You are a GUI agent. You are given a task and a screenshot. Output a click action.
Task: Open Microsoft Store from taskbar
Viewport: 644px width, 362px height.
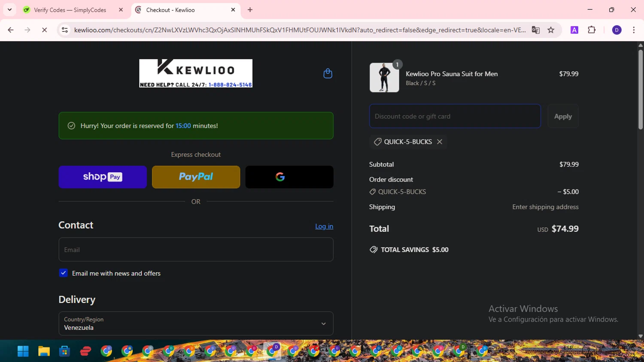[64, 351]
